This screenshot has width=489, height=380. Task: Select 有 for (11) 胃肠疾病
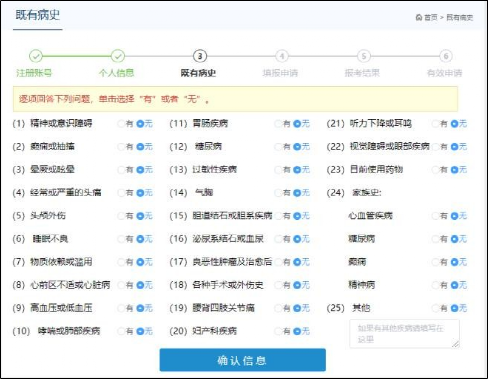278,124
